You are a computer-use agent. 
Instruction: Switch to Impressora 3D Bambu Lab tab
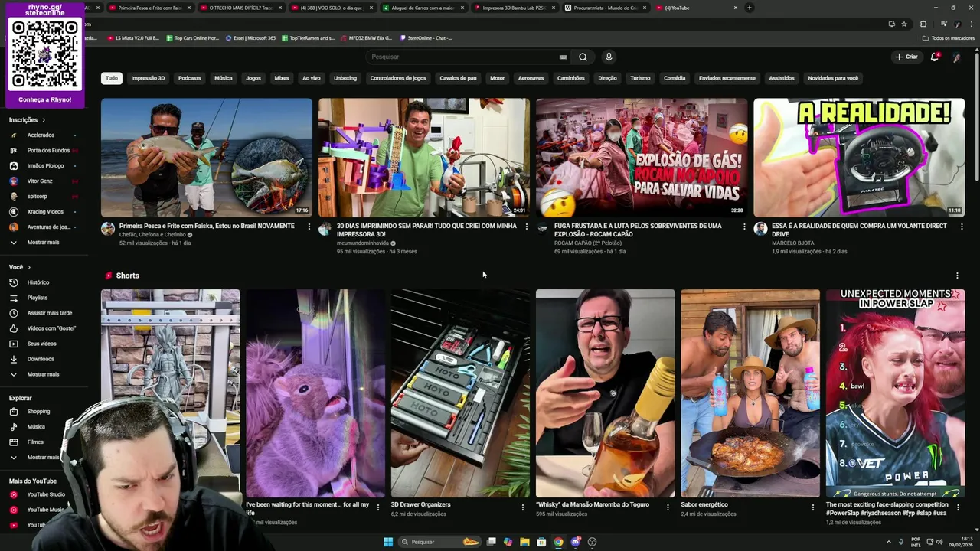[x=514, y=8]
